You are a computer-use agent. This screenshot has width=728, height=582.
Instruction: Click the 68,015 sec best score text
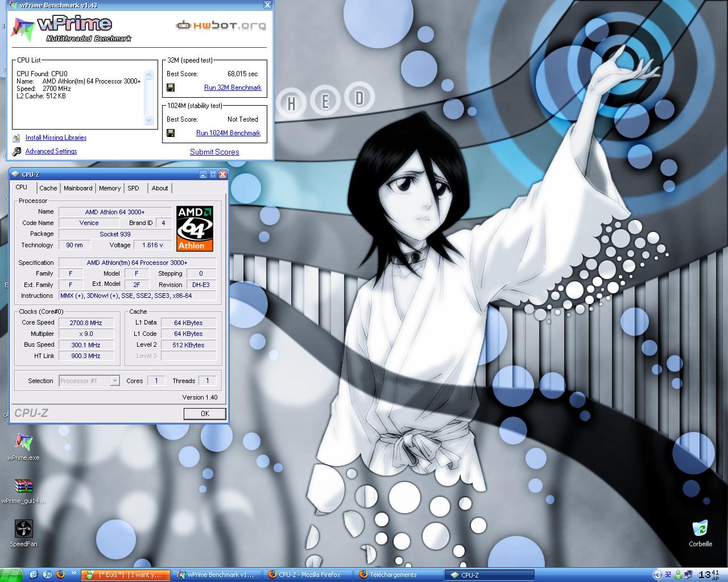243,74
